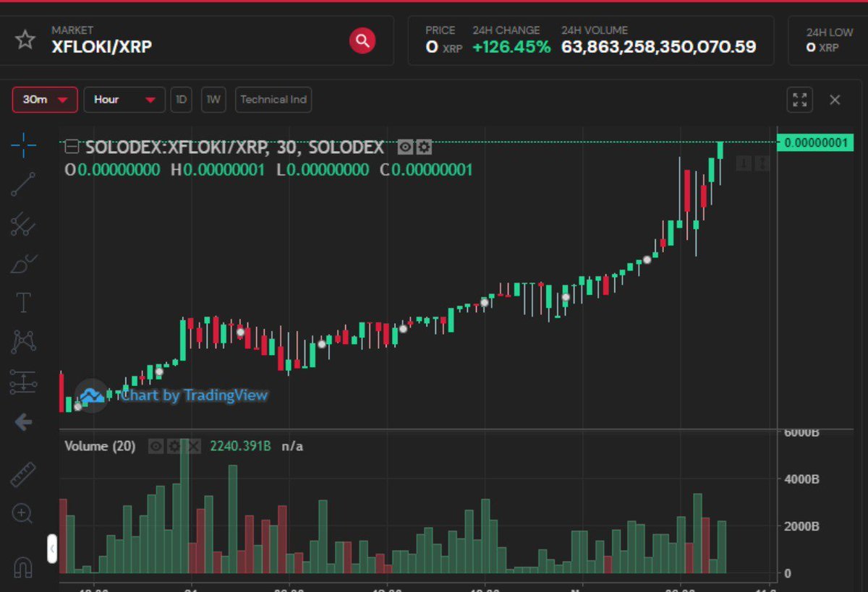Click the 2000B volume axis label
Viewport: 868px width, 592px height.
(801, 526)
